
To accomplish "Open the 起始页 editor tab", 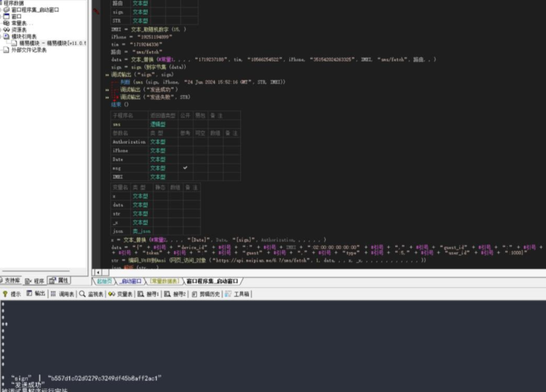I will point(104,281).
